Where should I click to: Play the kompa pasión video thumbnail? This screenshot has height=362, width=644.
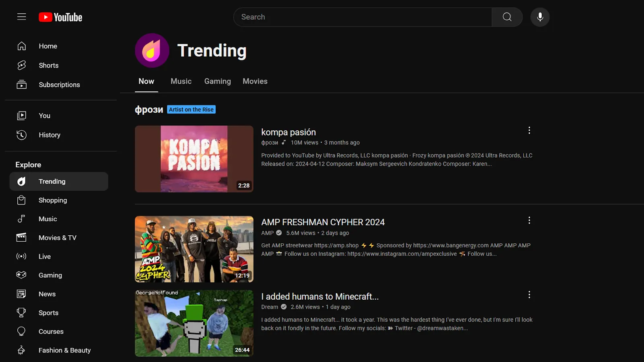pyautogui.click(x=194, y=159)
